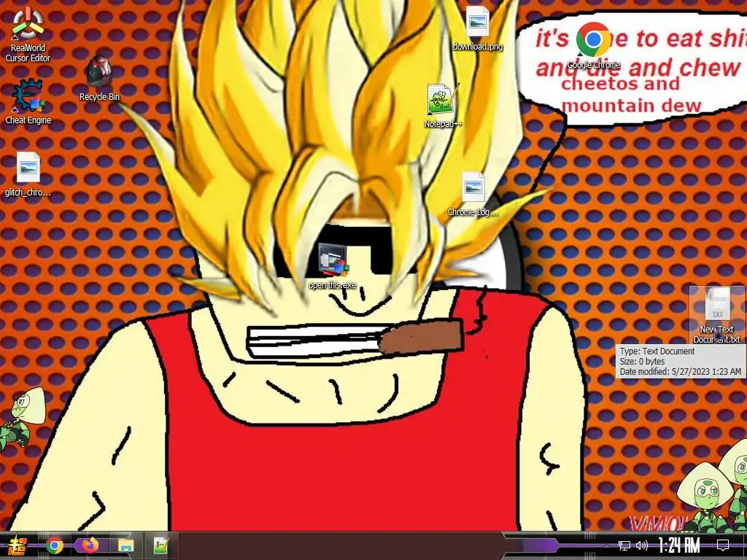The image size is (747, 560).
Task: Open the notification center icon
Action: tap(723, 545)
